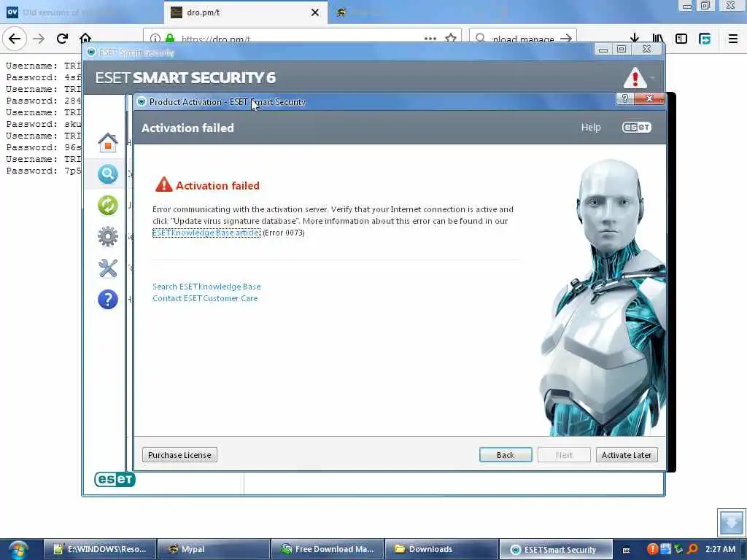Click the search go arrow in search box
The height and width of the screenshot is (560, 747).
pyautogui.click(x=566, y=38)
